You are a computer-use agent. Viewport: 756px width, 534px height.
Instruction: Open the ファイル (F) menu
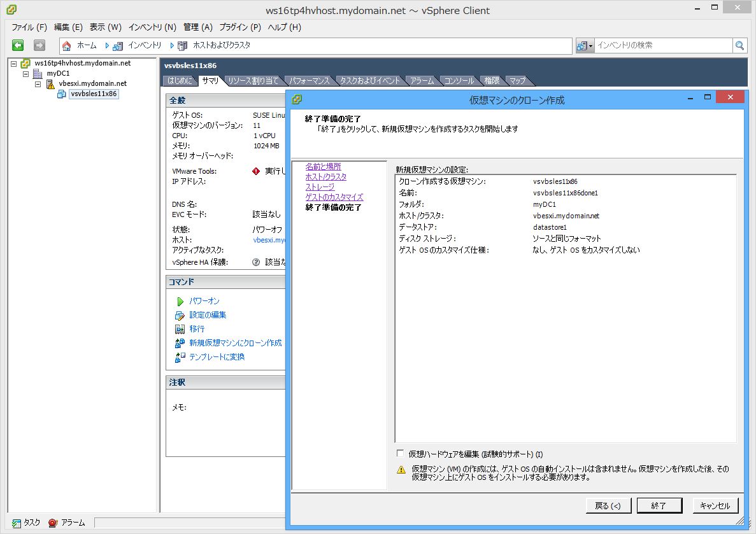pyautogui.click(x=29, y=27)
